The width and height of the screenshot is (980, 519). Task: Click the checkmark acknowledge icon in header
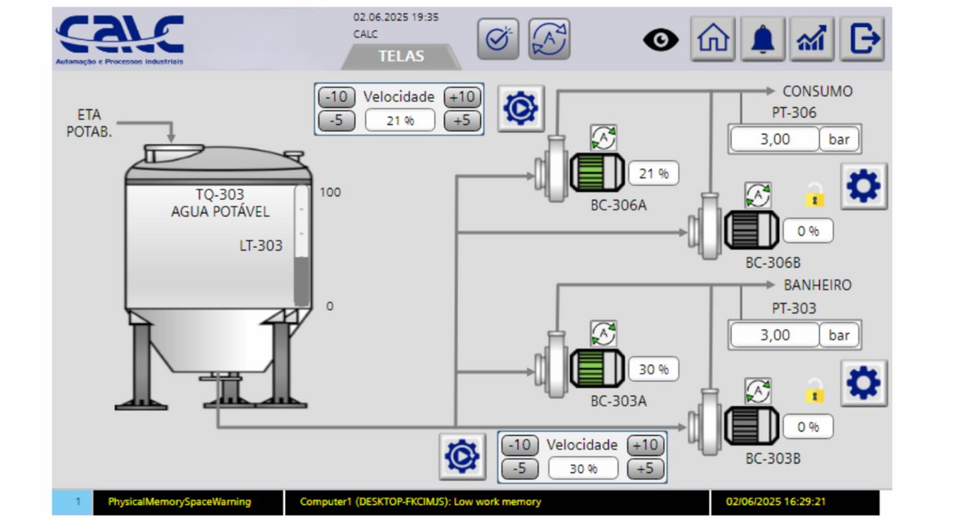(x=497, y=39)
